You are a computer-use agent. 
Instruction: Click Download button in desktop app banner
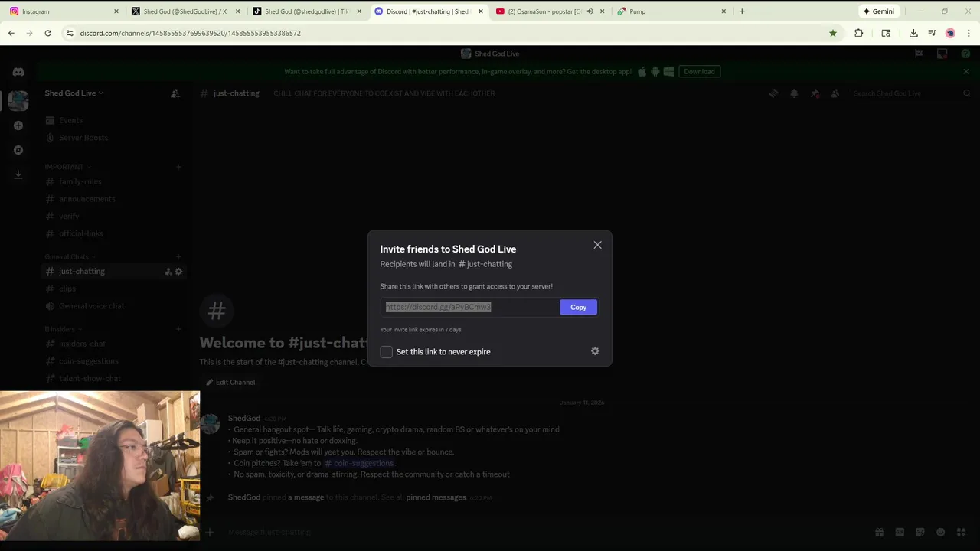(699, 71)
